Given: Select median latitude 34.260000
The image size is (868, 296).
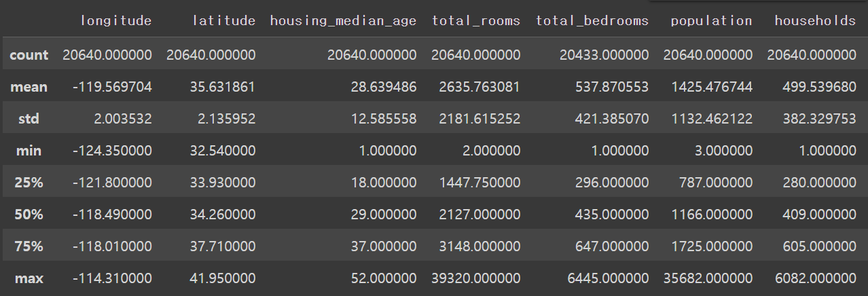Looking at the screenshot, I should point(222,215).
